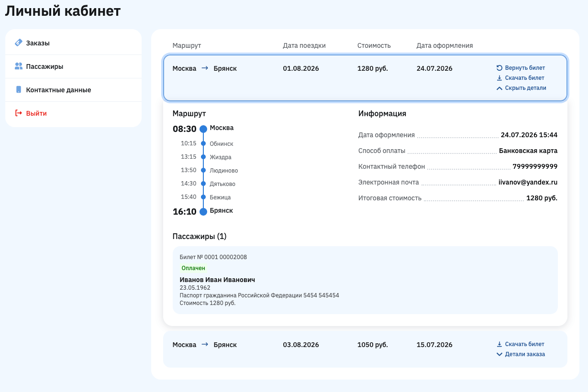Expand Детали заказа for the second order
The width and height of the screenshot is (588, 392).
(521, 354)
